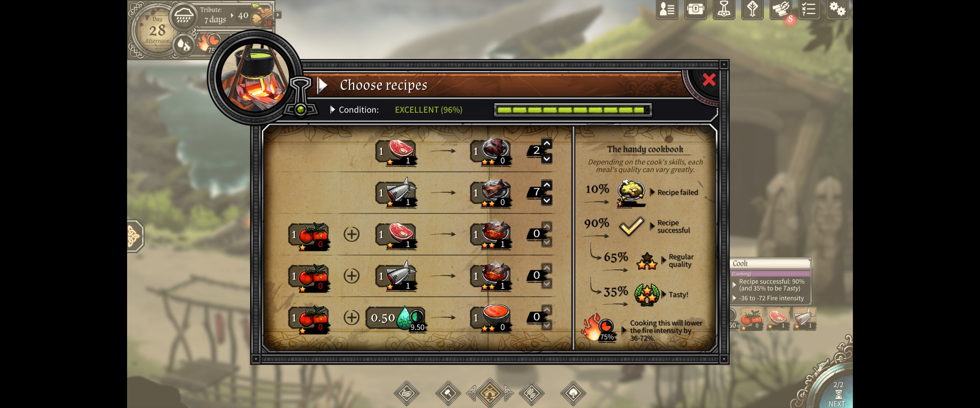980x408 pixels.
Task: Click the green condition progress bar
Action: (x=572, y=110)
